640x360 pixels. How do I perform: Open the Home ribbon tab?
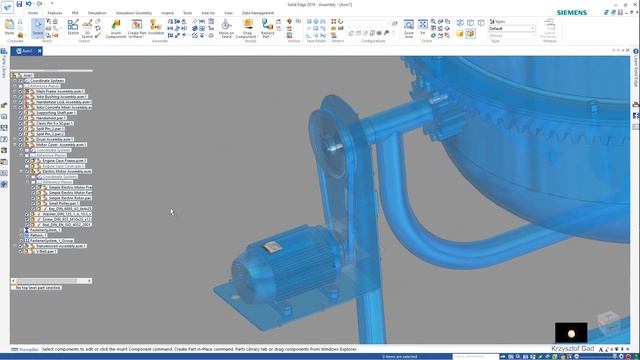tap(33, 13)
